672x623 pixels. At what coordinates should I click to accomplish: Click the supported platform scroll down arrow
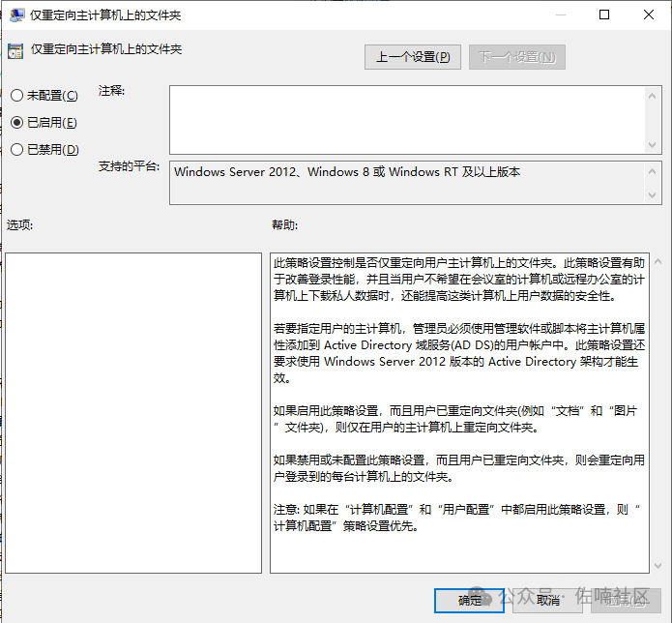pyautogui.click(x=653, y=195)
